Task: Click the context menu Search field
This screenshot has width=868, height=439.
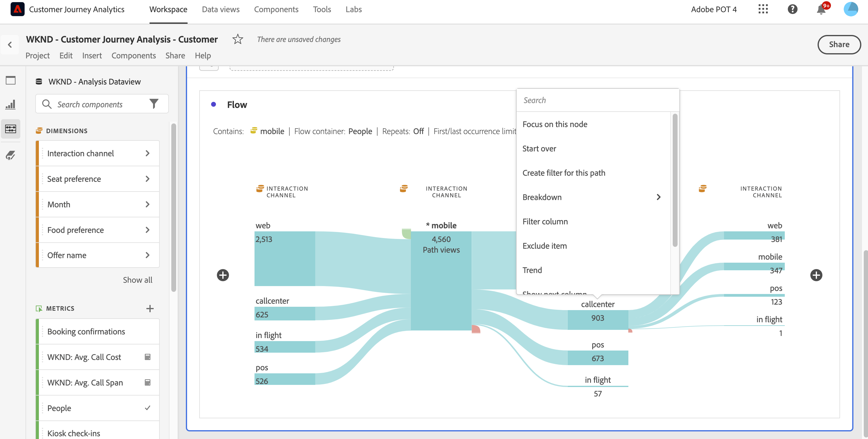Action: pos(597,100)
